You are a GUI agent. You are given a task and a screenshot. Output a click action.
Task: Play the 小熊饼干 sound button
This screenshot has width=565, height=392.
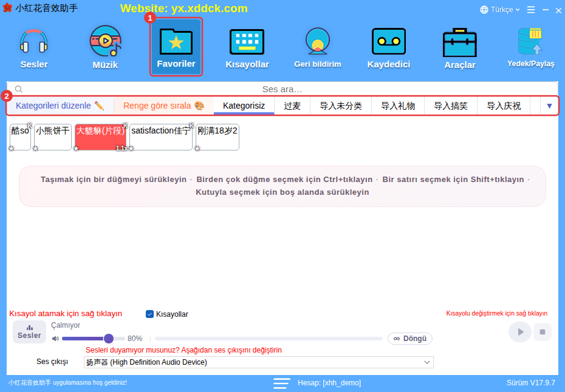pos(53,137)
